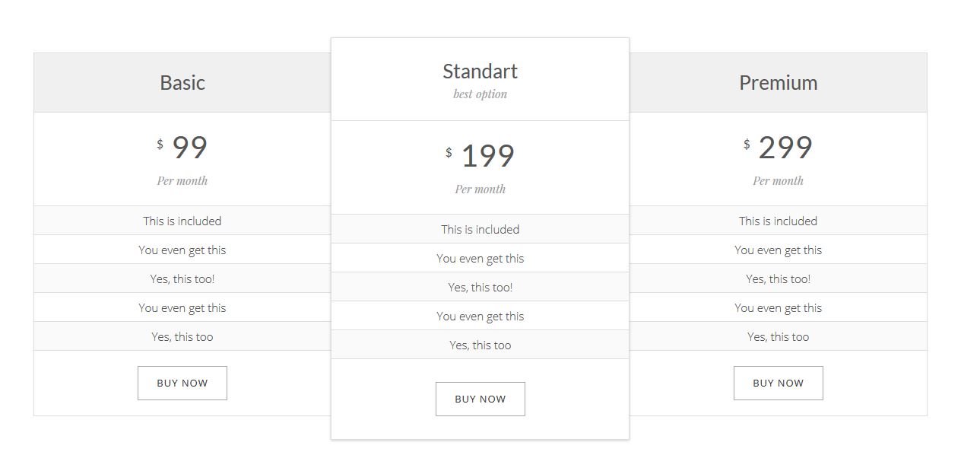Click BUY NOW on the Basic plan
The image size is (980, 471).
tap(182, 383)
